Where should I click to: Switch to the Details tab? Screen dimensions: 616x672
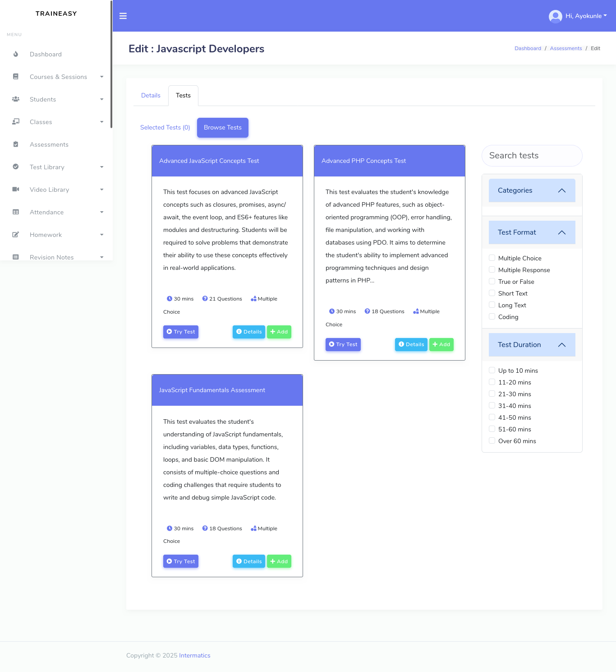[x=151, y=96]
